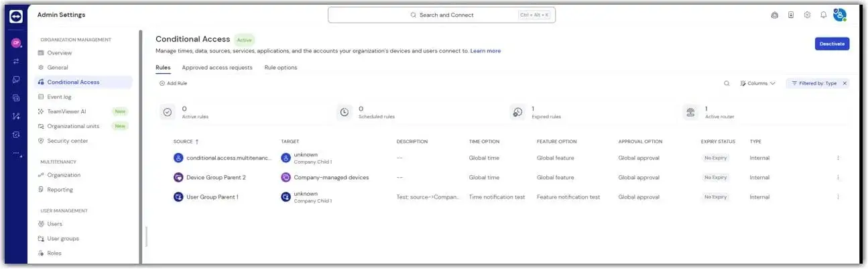The height and width of the screenshot is (269, 868).
Task: Open the CP profile avatar in the left rail
Action: click(16, 43)
